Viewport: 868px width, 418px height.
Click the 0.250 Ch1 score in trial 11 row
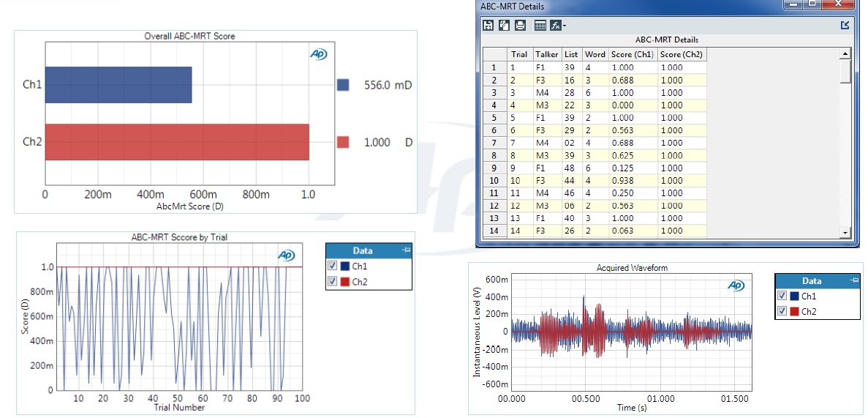(x=633, y=193)
